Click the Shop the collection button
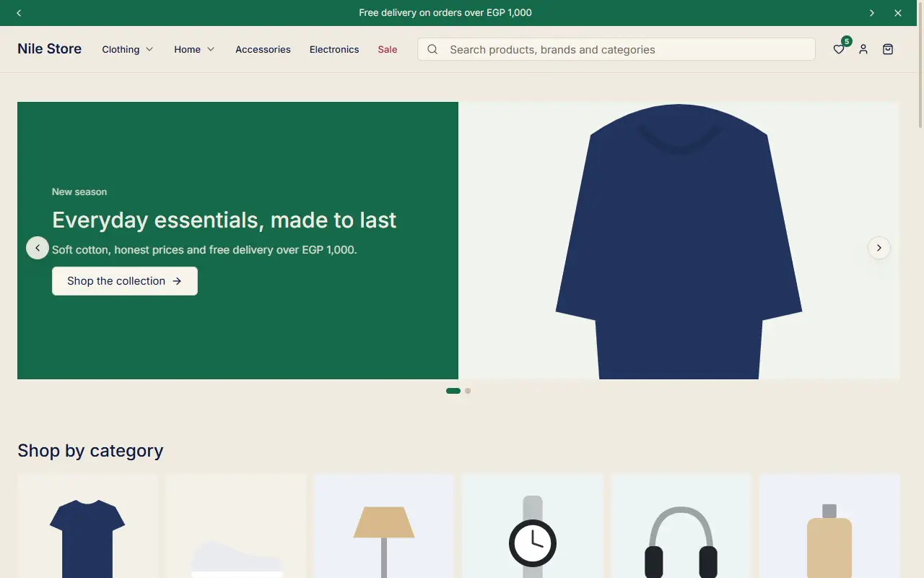924x578 pixels. coord(125,281)
